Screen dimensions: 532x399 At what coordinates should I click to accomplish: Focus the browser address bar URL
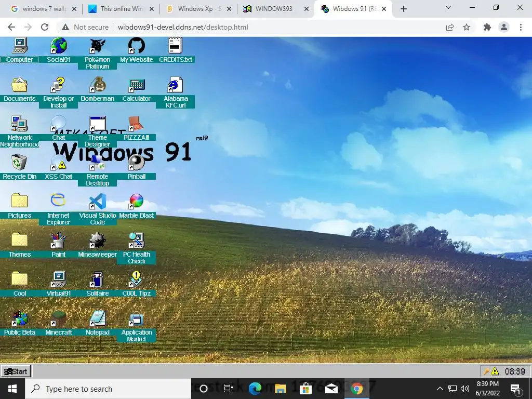point(183,27)
